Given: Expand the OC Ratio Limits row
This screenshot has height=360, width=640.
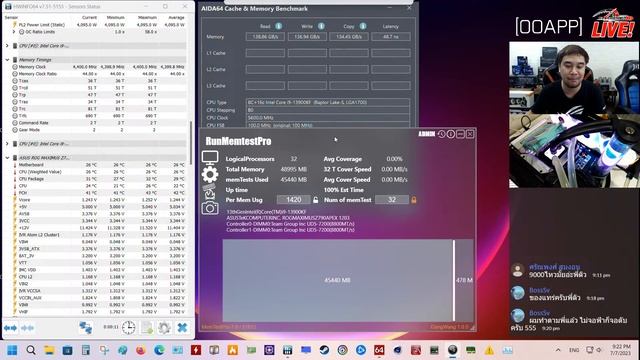Looking at the screenshot, I should tap(14, 31).
